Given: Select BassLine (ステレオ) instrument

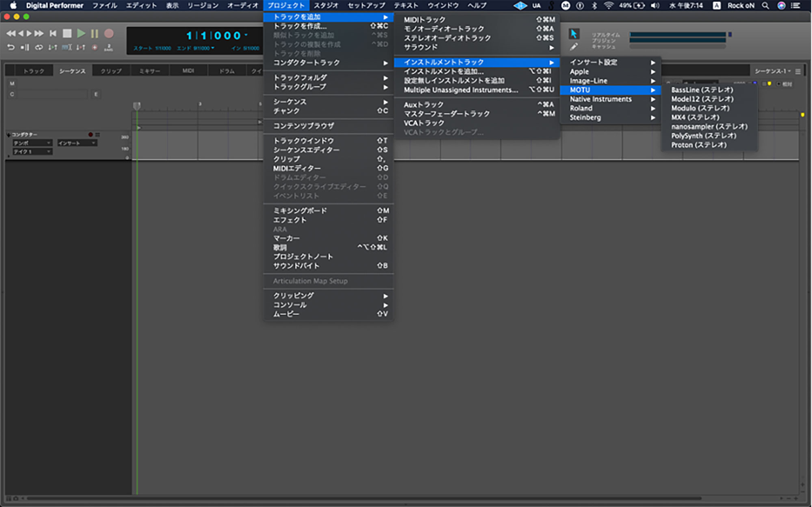Looking at the screenshot, I should click(709, 90).
